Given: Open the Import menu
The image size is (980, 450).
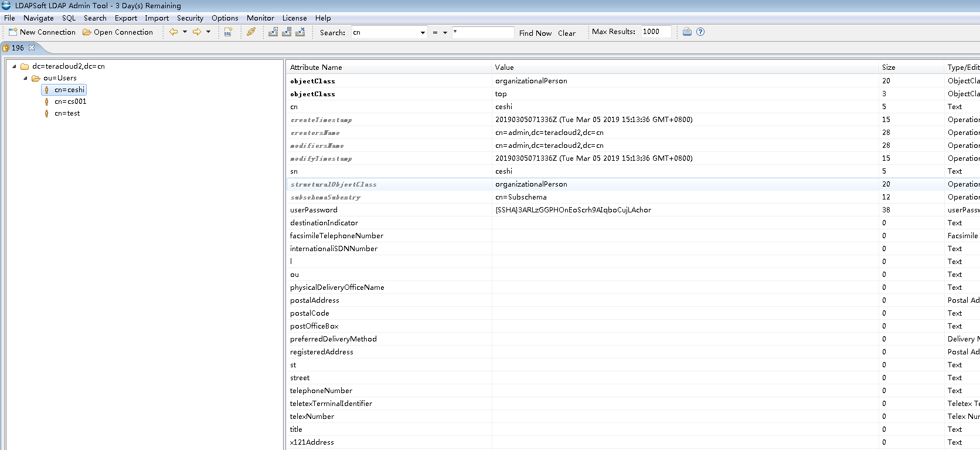Looking at the screenshot, I should click(157, 18).
